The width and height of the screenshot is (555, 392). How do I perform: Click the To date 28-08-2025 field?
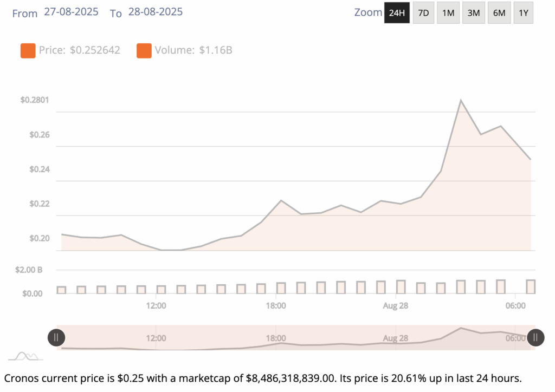coord(156,11)
